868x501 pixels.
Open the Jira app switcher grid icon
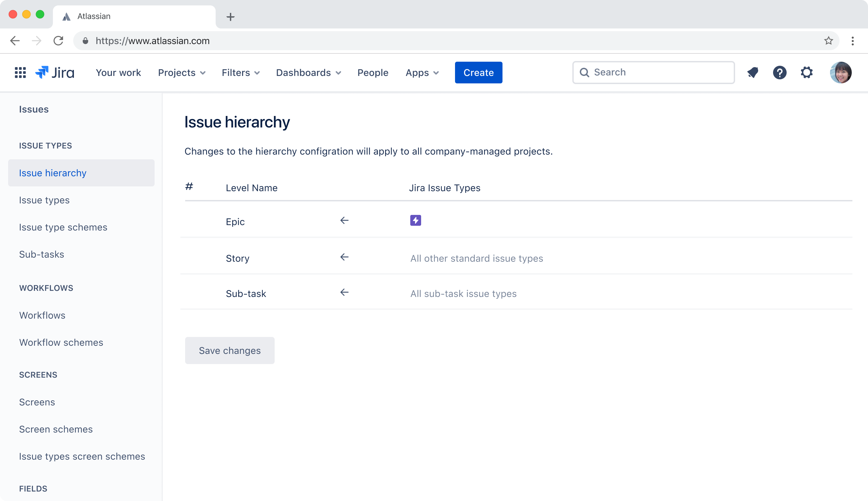click(x=20, y=72)
